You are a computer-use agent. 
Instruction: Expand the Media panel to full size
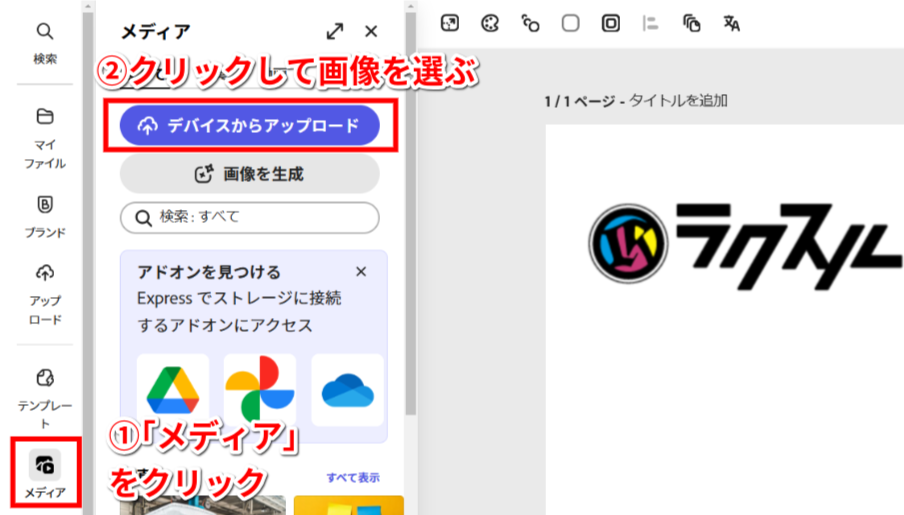[335, 32]
